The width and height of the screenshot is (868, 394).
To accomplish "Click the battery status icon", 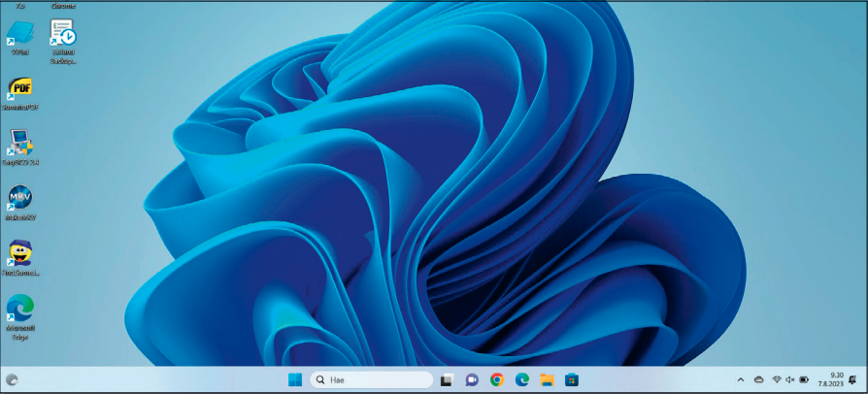I will pyautogui.click(x=804, y=379).
